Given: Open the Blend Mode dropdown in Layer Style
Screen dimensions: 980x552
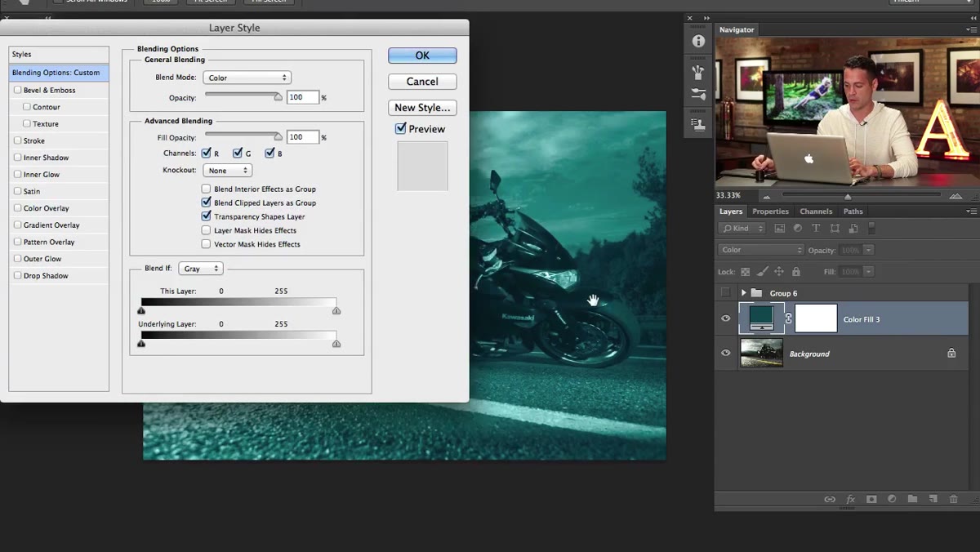Looking at the screenshot, I should tap(247, 78).
